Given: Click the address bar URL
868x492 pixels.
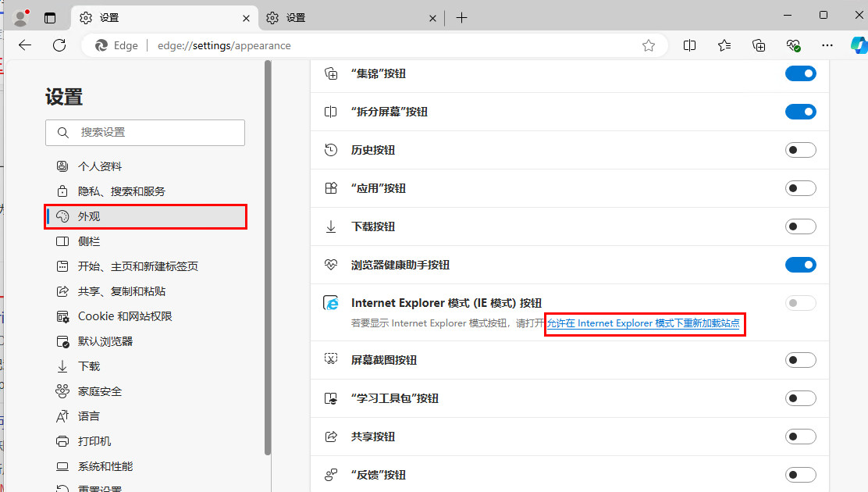Looking at the screenshot, I should point(224,45).
